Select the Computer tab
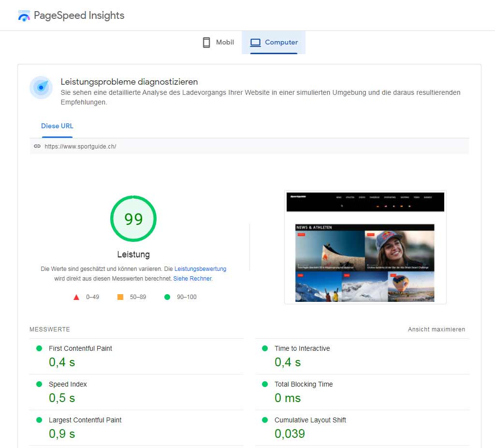The height and width of the screenshot is (448, 495). [274, 43]
